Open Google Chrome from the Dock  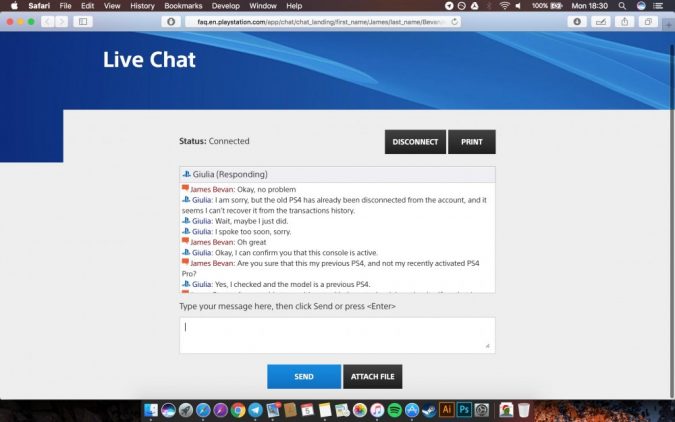coord(238,409)
